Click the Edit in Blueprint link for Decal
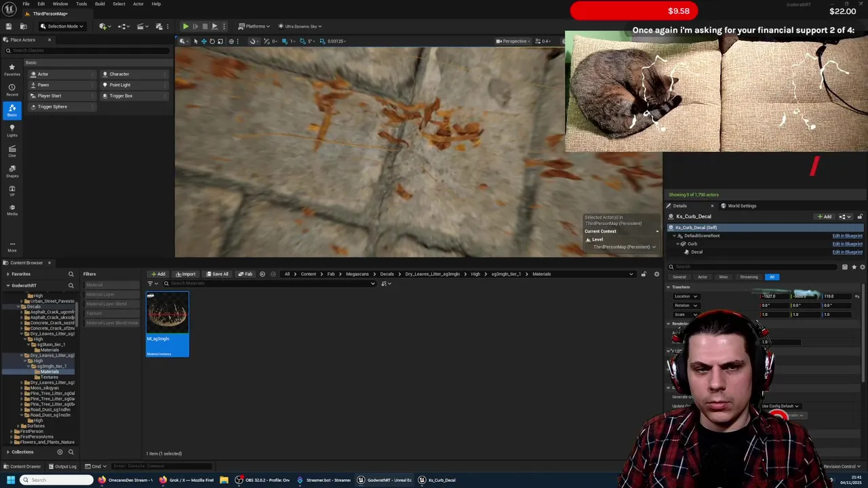868x488 pixels. [847, 252]
